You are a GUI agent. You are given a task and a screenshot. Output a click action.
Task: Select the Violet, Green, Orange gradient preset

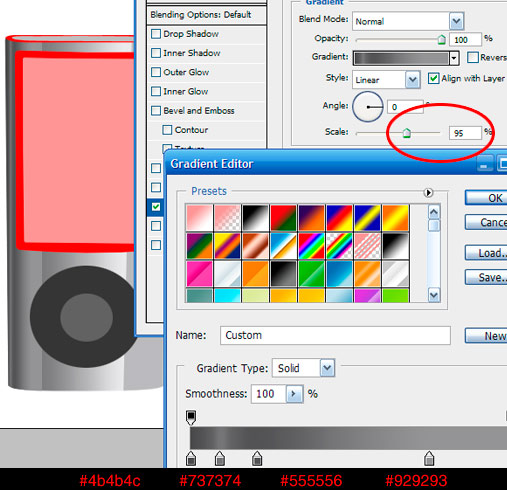pos(199,246)
